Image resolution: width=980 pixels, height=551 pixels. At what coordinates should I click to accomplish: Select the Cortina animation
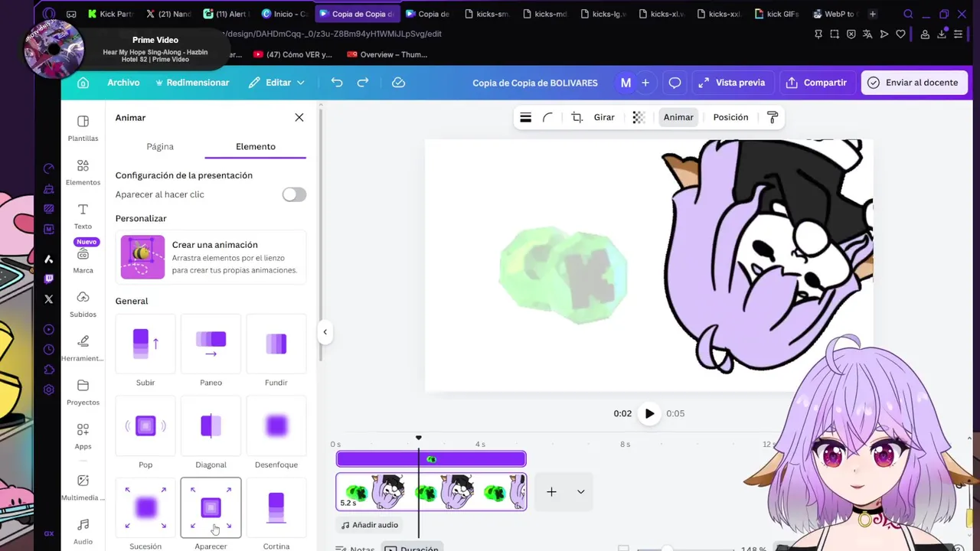pos(276,514)
